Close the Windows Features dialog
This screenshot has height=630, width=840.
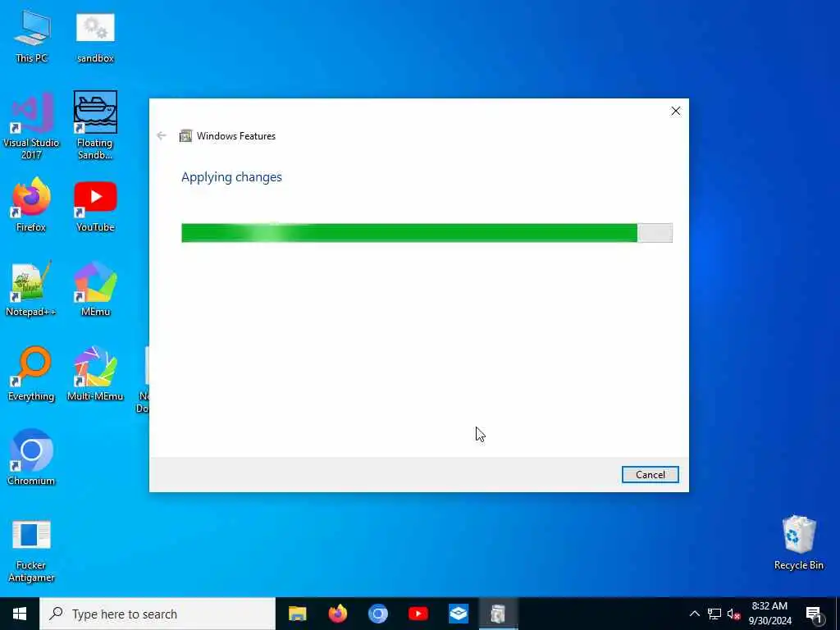[676, 111]
